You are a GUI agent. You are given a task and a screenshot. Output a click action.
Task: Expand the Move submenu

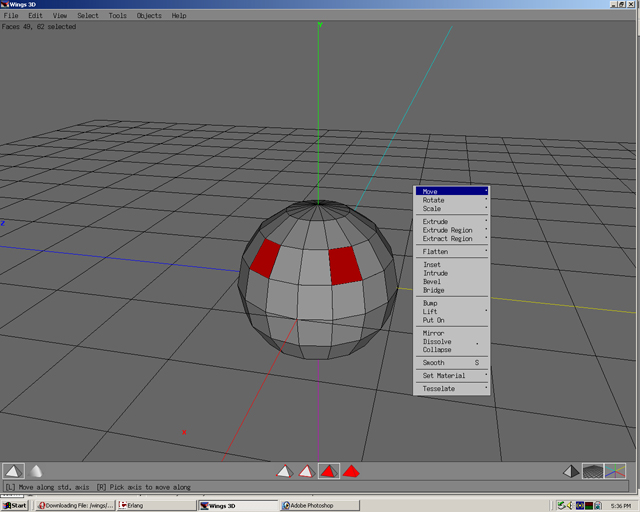point(452,191)
